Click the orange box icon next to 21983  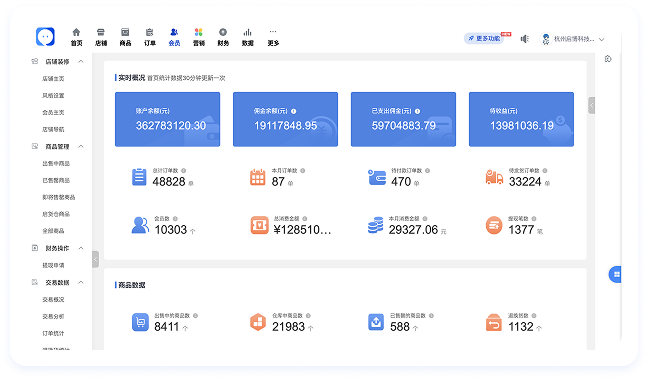(x=258, y=322)
